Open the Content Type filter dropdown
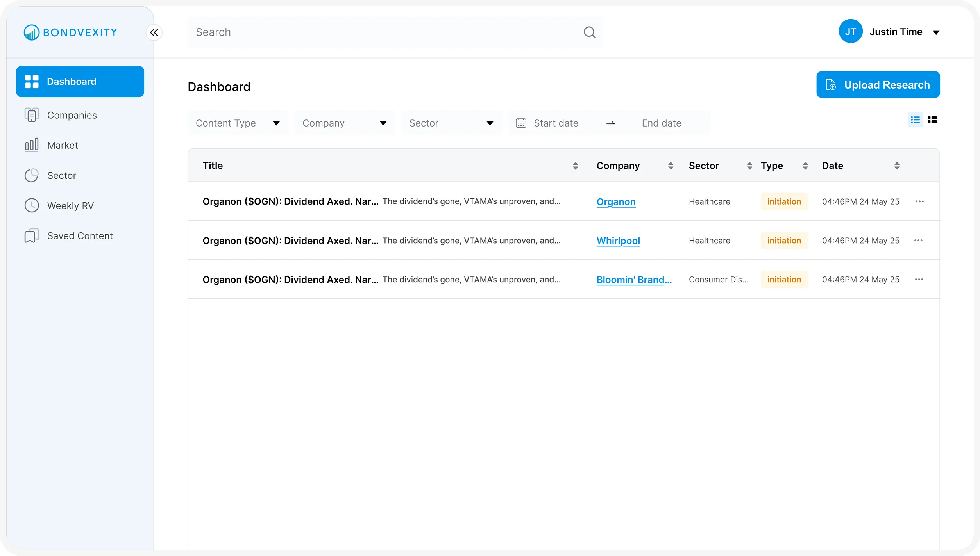The height and width of the screenshot is (556, 980). [x=238, y=123]
